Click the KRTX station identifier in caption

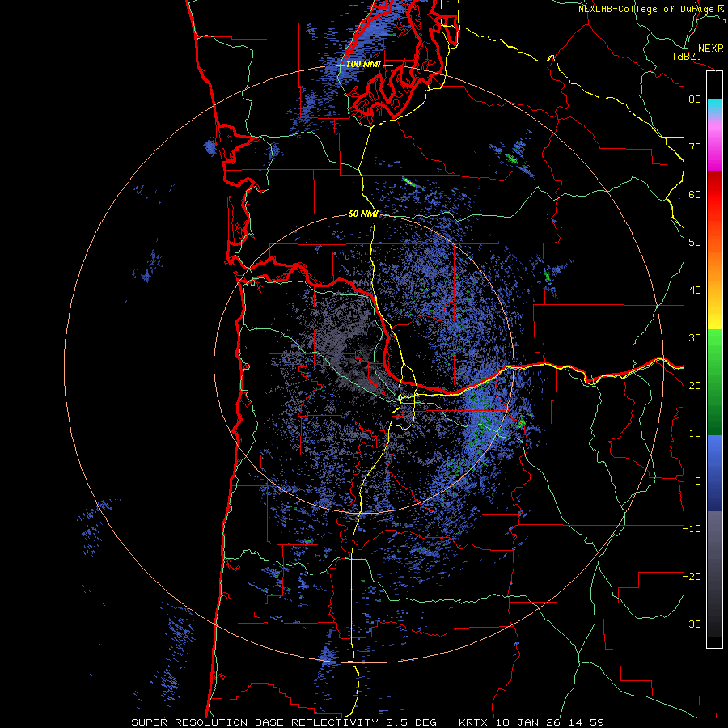click(475, 722)
